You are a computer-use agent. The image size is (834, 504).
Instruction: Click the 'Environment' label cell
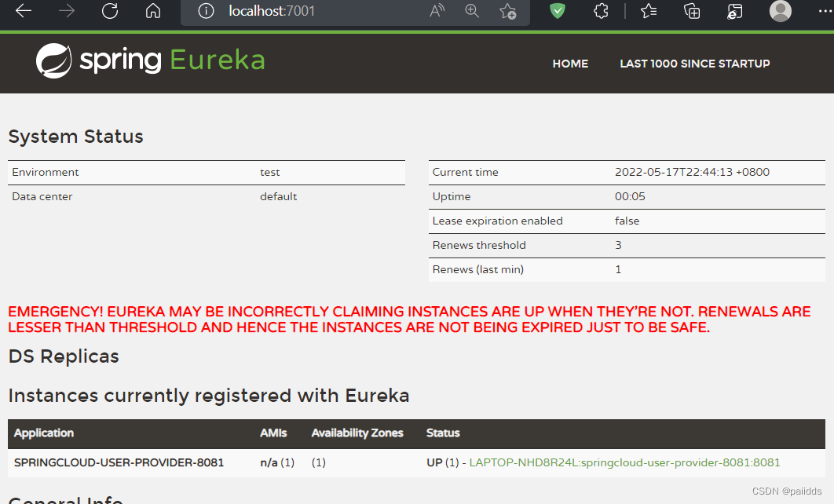[x=46, y=172]
